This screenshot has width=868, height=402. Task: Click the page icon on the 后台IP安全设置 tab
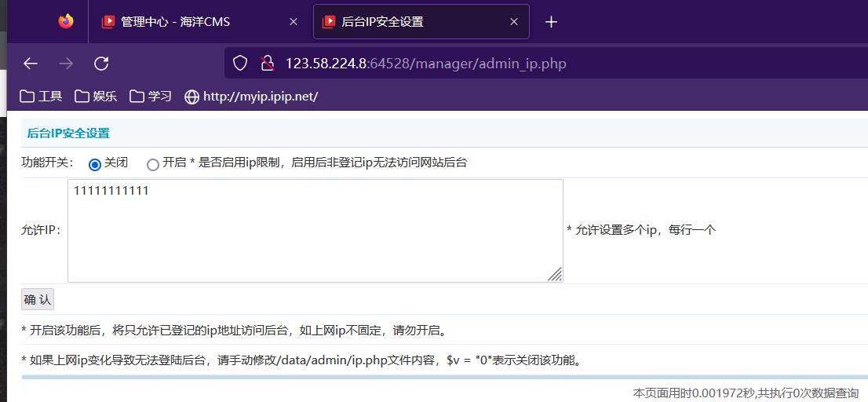329,22
